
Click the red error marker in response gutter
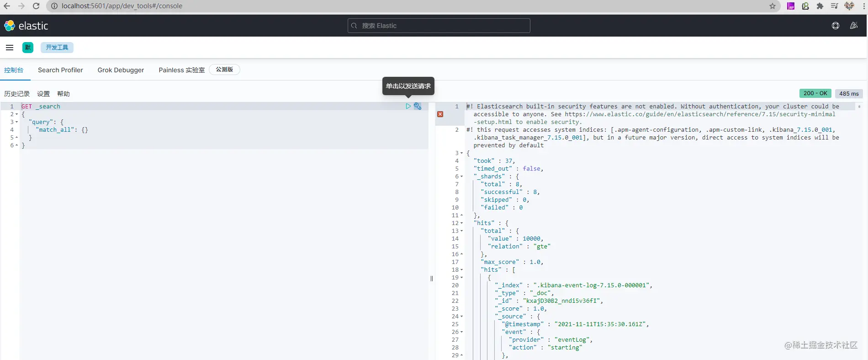pos(440,114)
